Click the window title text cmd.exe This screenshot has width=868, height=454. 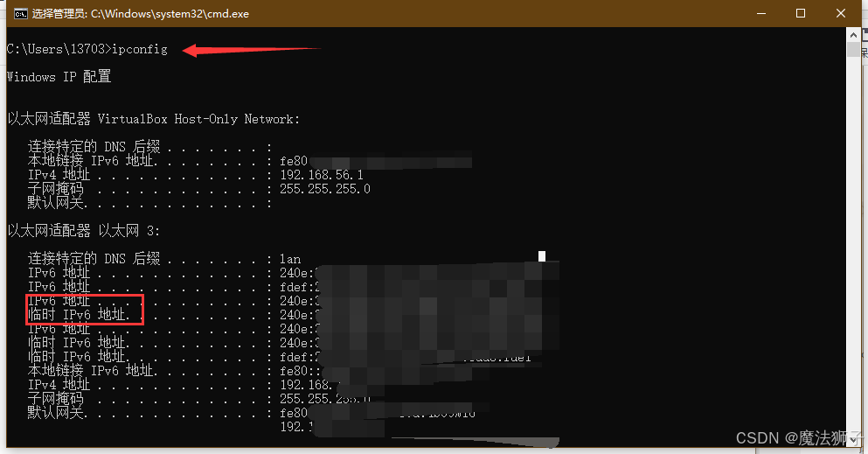[x=140, y=14]
